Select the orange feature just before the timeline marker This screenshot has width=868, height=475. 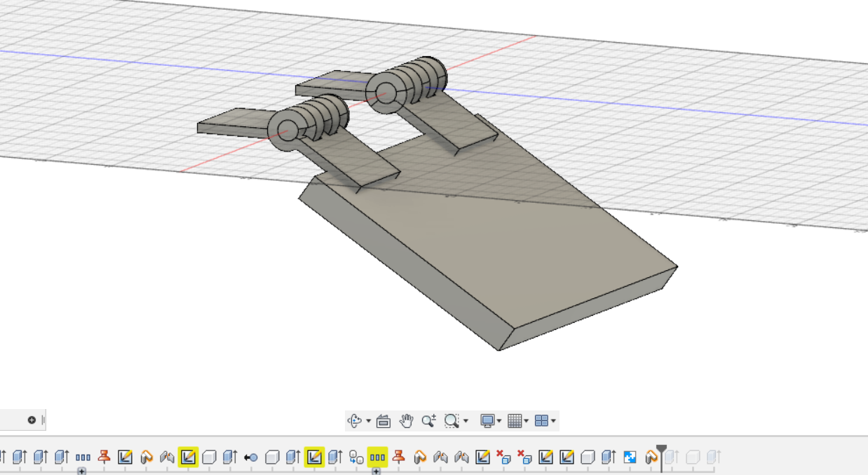[651, 457]
